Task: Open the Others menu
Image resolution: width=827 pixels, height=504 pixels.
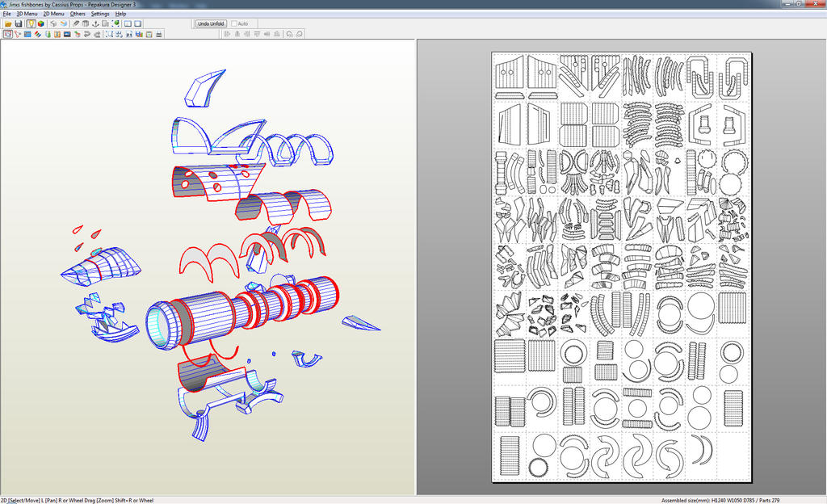Action: coord(78,14)
